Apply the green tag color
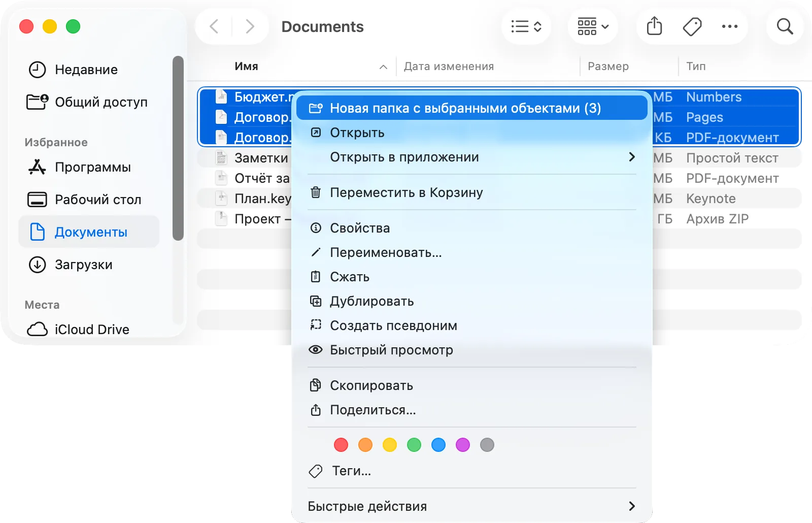The height and width of the screenshot is (523, 812). coord(414,445)
